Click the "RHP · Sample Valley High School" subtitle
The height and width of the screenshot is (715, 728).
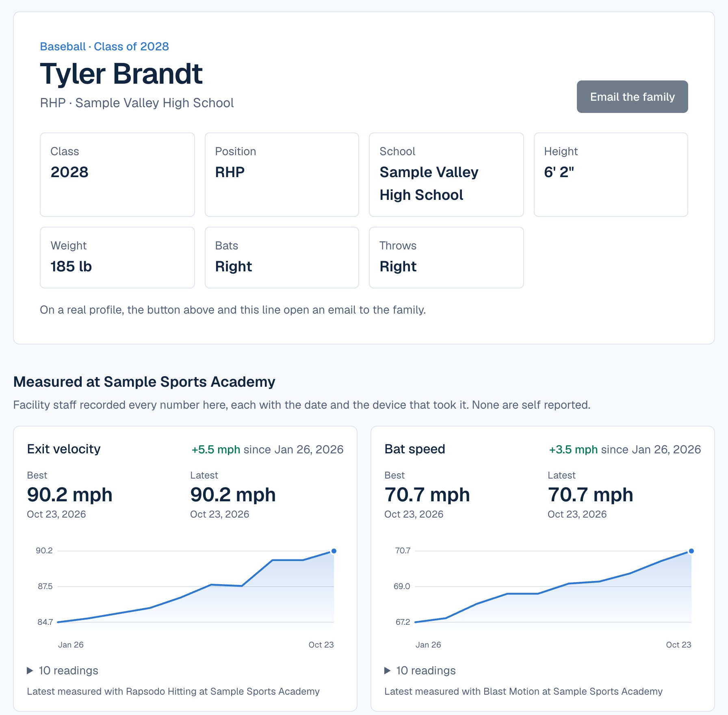coord(137,103)
